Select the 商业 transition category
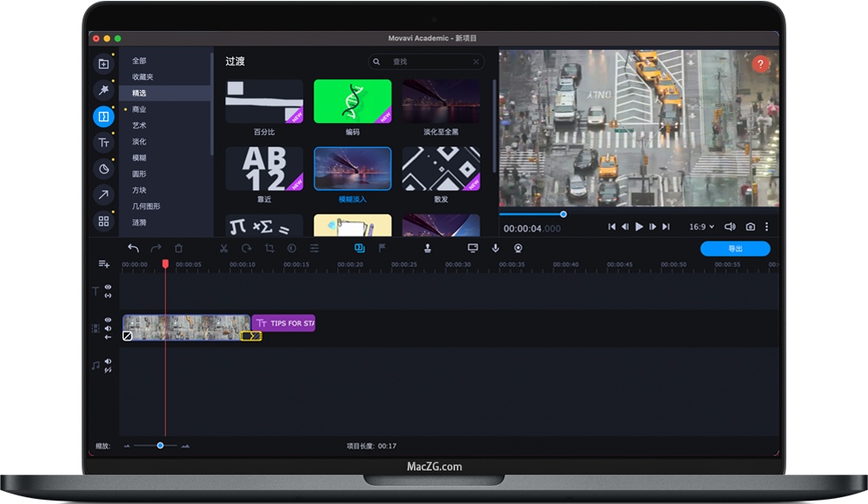Screen dimensions: 868x504 (140, 109)
